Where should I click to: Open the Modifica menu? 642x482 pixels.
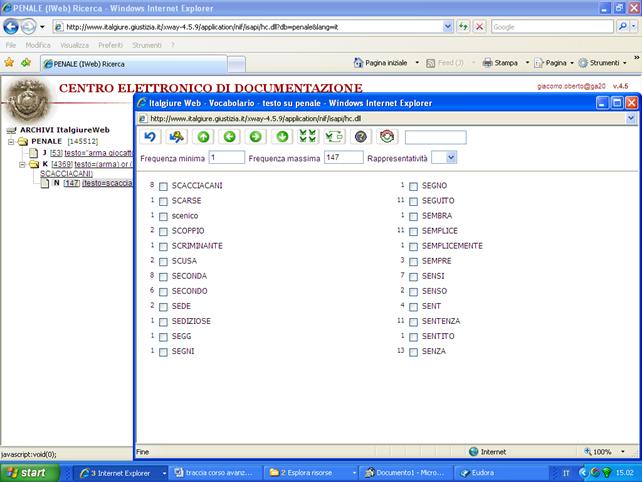pos(38,45)
